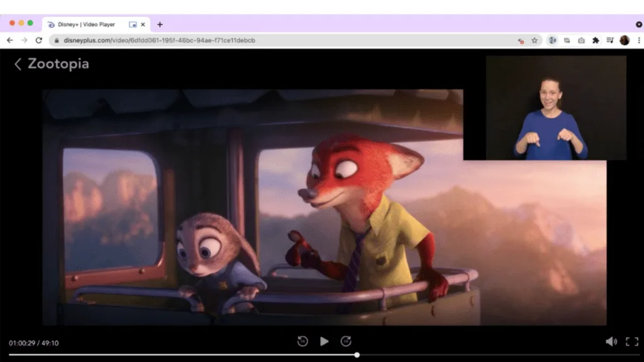Screen dimensions: 644x362
Task: Close the Disney+ Video Player tab
Action: tap(143, 25)
